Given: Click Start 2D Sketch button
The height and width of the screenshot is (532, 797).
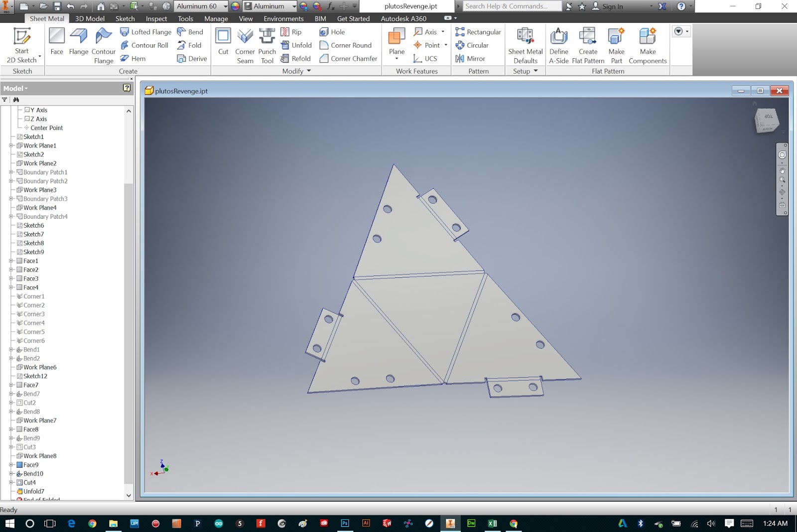Looking at the screenshot, I should point(22,46).
